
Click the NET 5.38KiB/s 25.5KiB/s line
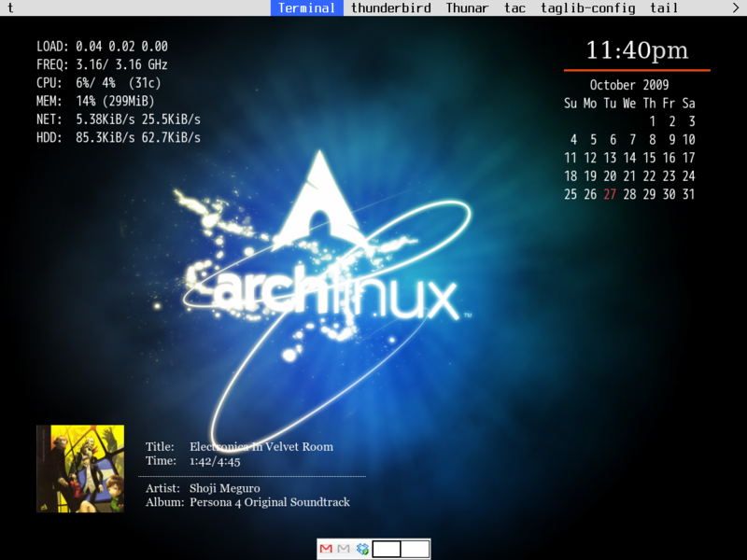pos(119,119)
